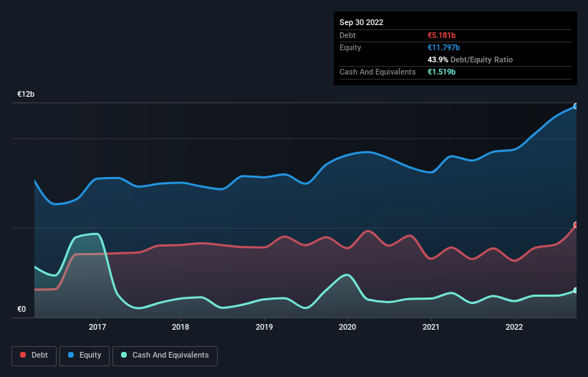Image resolution: width=588 pixels, height=377 pixels.
Task: Click Cash And Equivalents label in tooltip
Action: pyautogui.click(x=377, y=72)
